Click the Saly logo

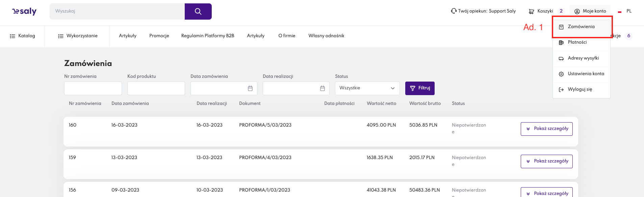[24, 12]
